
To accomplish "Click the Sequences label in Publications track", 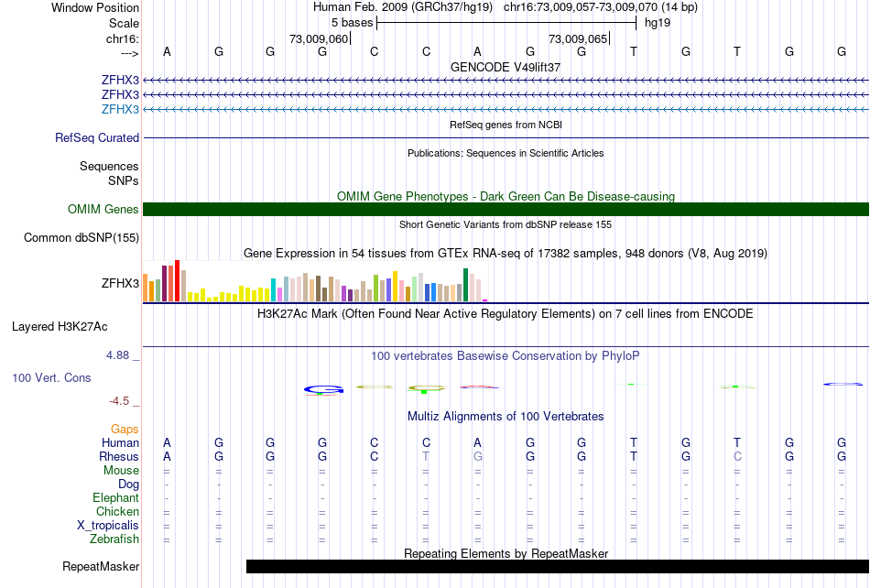I will [x=109, y=167].
